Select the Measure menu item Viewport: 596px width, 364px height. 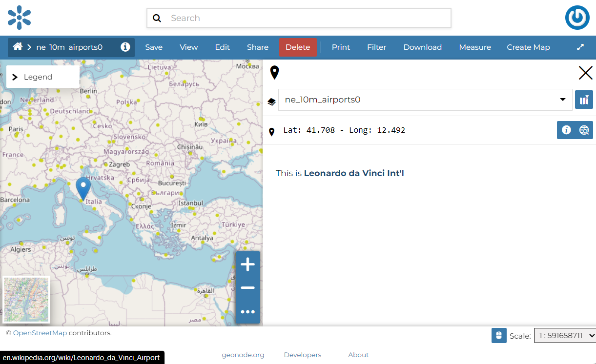474,47
